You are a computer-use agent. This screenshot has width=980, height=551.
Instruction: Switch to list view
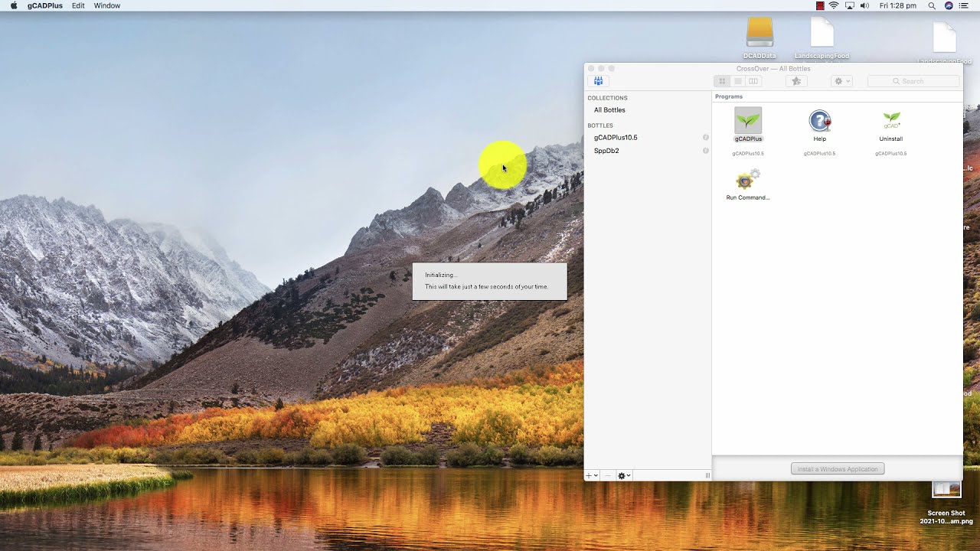738,81
